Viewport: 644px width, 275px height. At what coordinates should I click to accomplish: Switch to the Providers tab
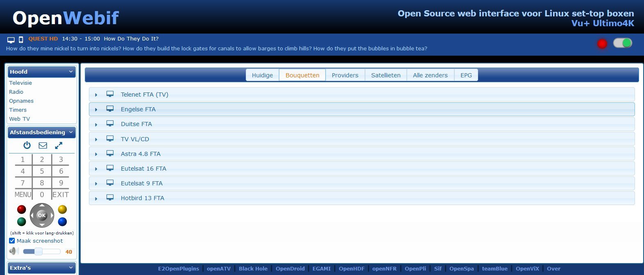[345, 75]
